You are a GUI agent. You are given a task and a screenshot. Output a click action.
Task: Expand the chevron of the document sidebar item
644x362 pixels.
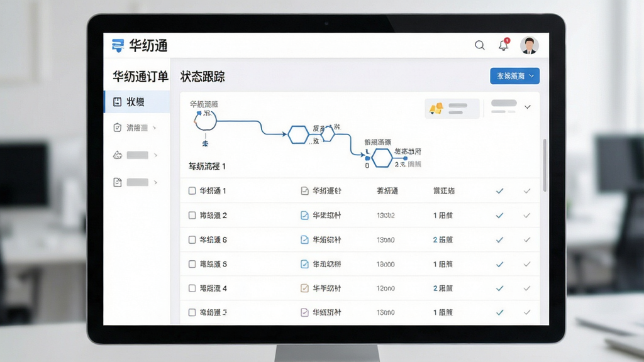pos(156,182)
